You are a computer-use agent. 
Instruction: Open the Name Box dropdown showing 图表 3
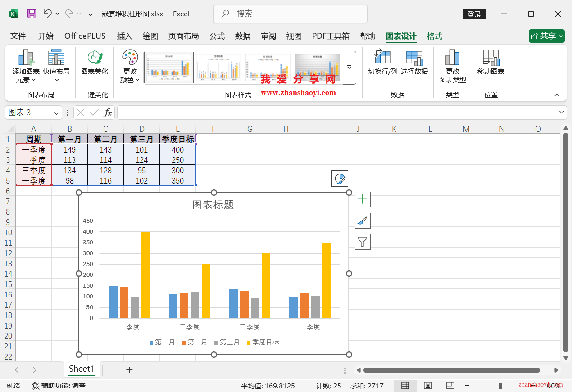tap(56, 112)
